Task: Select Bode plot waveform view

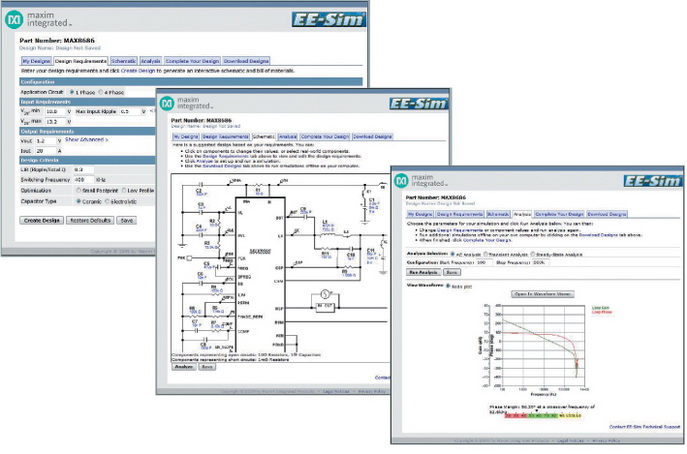Action: [448, 286]
